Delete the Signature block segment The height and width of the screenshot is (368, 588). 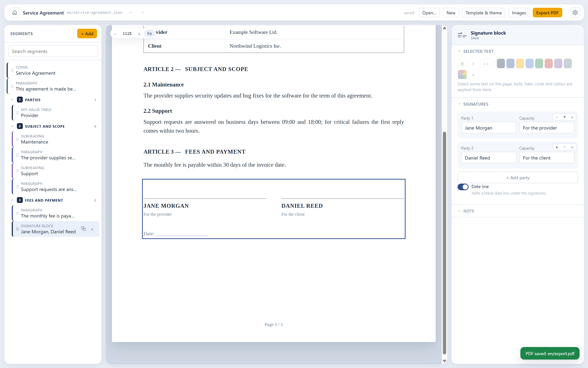(92, 229)
